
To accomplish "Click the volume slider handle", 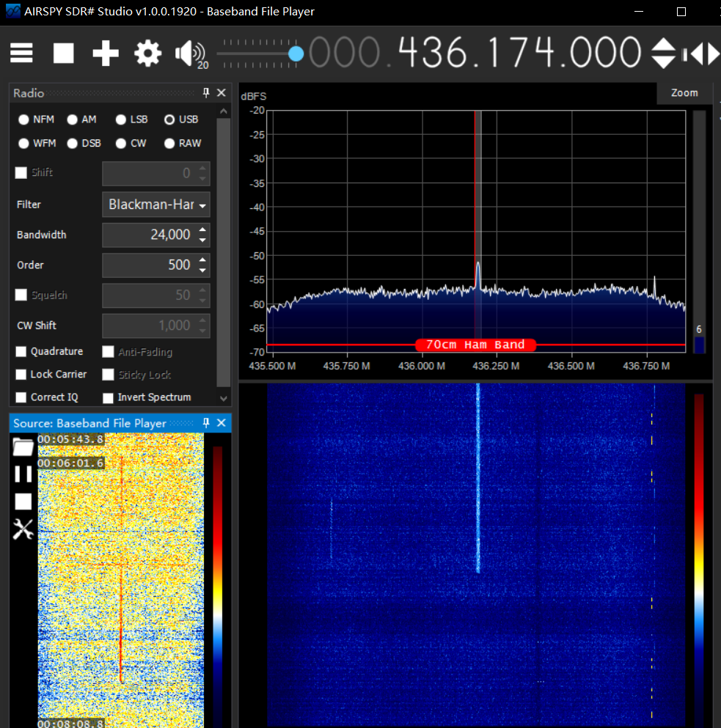I will [296, 54].
